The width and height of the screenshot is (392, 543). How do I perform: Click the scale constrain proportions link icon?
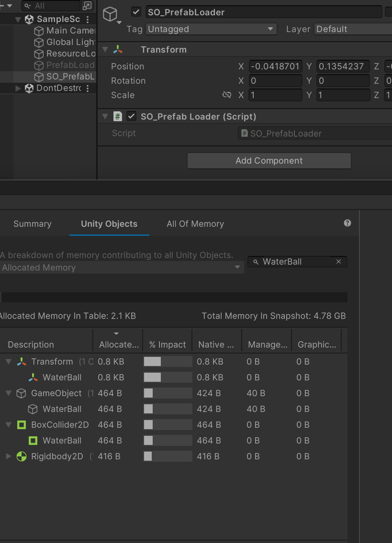(227, 95)
